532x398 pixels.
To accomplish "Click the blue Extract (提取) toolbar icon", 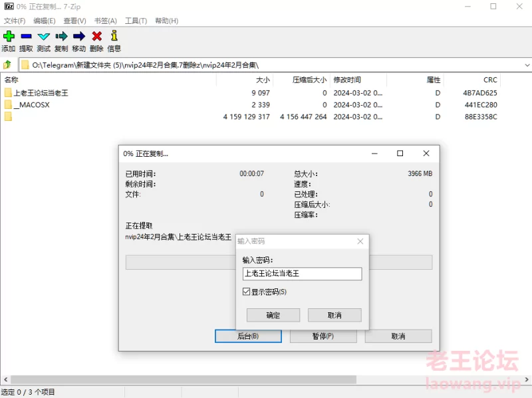I will tap(26, 36).
